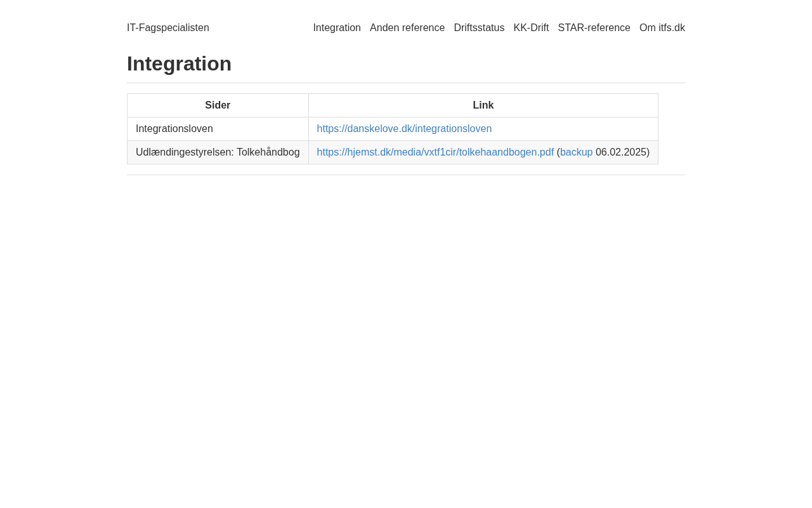Click the Link column header
Viewport: 812px width, 508px height.
(483, 105)
